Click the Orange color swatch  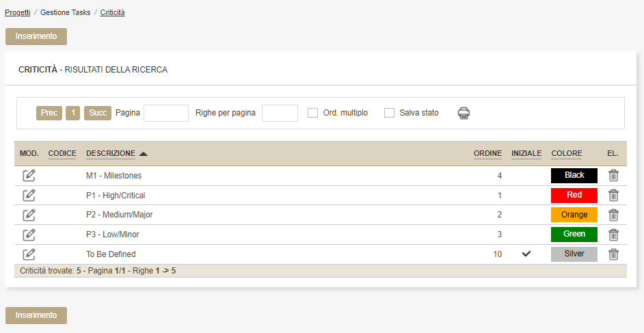point(574,215)
